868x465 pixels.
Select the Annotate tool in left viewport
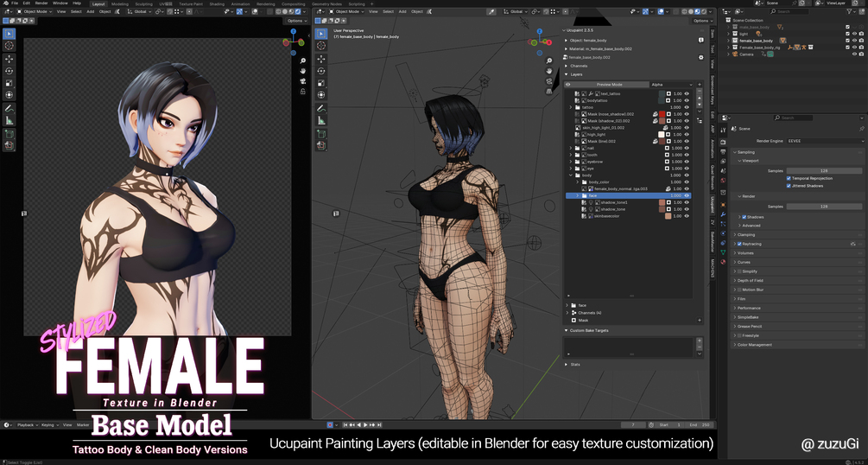[9, 108]
